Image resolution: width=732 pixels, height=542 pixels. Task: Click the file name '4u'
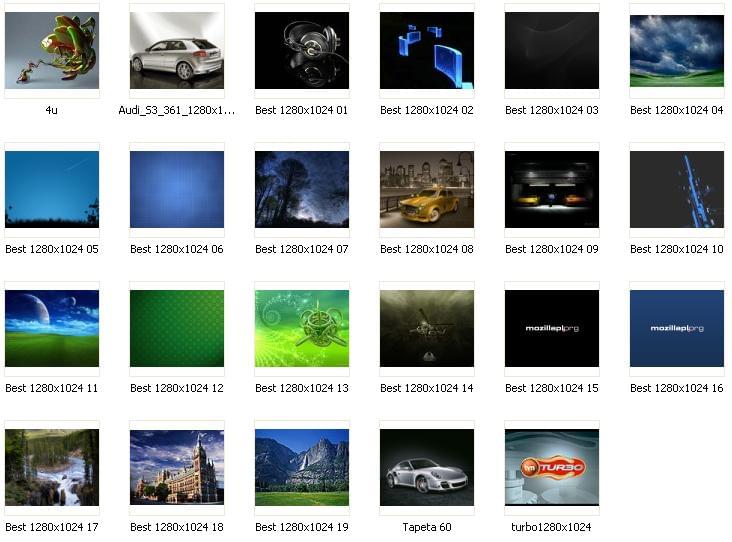point(51,110)
